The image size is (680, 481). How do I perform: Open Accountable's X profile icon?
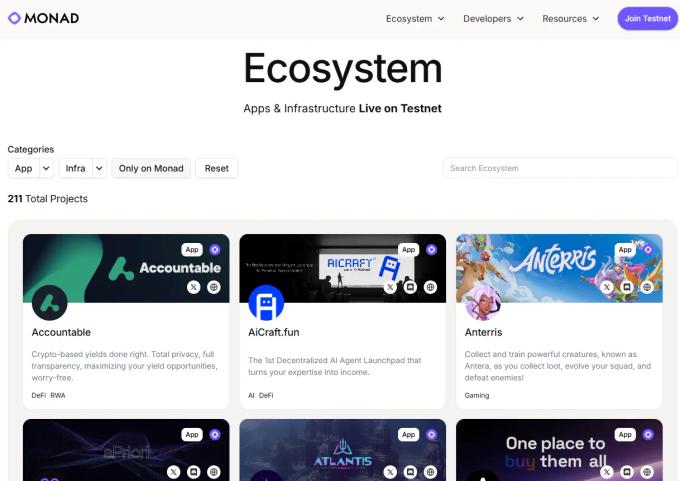pyautogui.click(x=194, y=287)
